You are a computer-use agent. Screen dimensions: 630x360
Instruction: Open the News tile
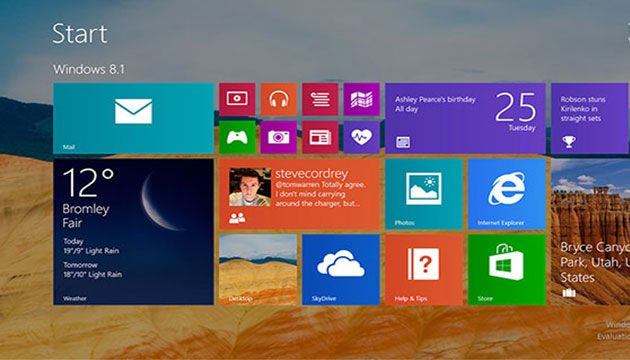pyautogui.click(x=320, y=137)
